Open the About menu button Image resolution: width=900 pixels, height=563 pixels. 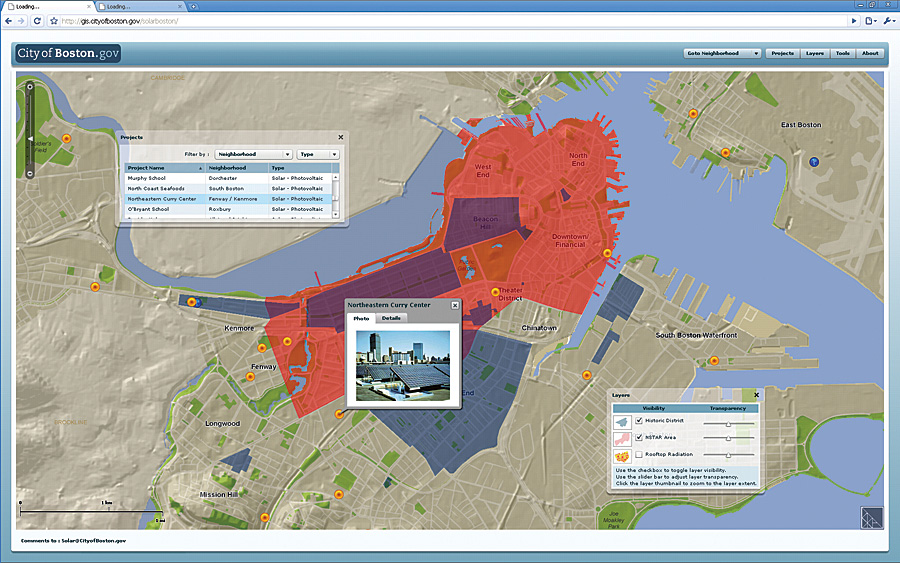(870, 53)
